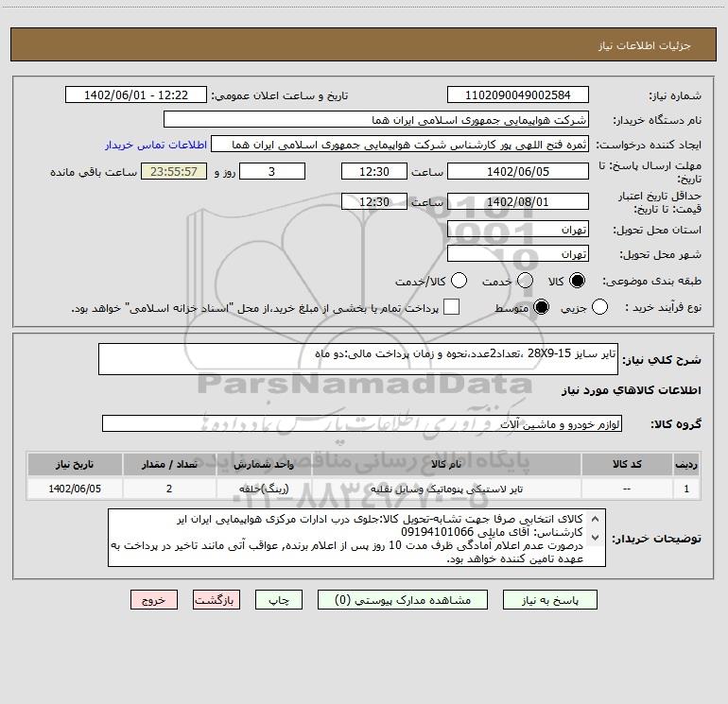Click the response deadline time 12:30 field

click(x=374, y=171)
